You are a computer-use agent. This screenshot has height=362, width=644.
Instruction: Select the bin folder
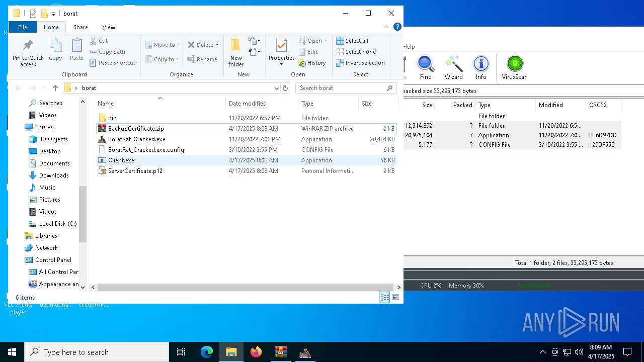246,118
